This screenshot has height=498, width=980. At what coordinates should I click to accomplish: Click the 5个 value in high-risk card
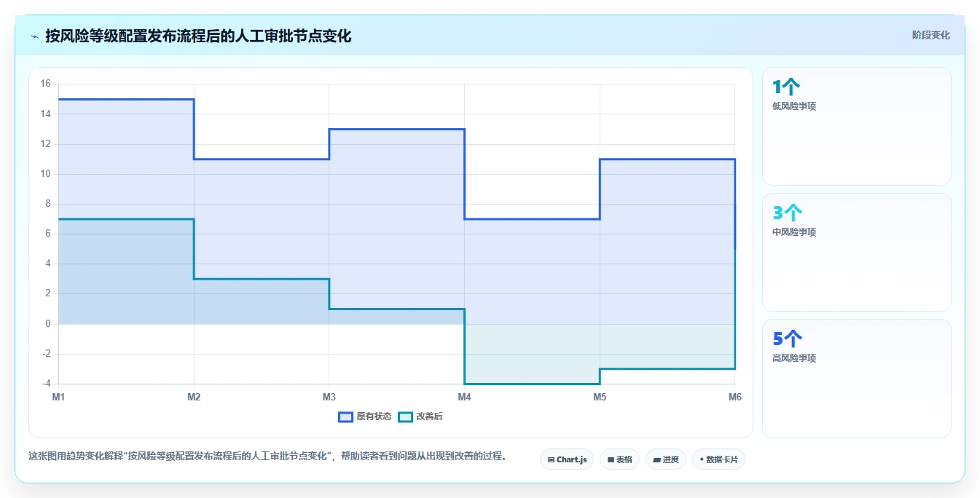[788, 339]
